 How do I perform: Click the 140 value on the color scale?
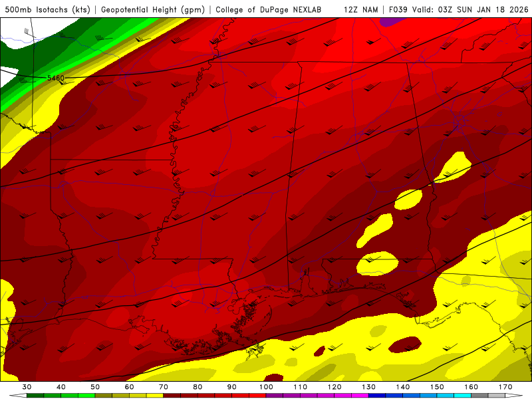[403, 387]
